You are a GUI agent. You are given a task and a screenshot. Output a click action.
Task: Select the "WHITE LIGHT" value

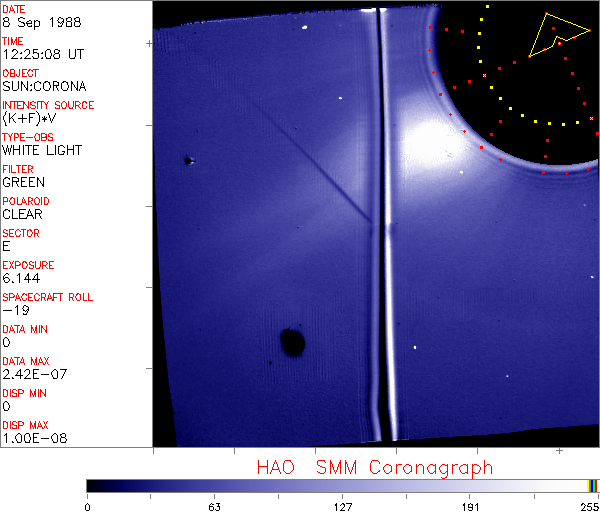pos(42,150)
